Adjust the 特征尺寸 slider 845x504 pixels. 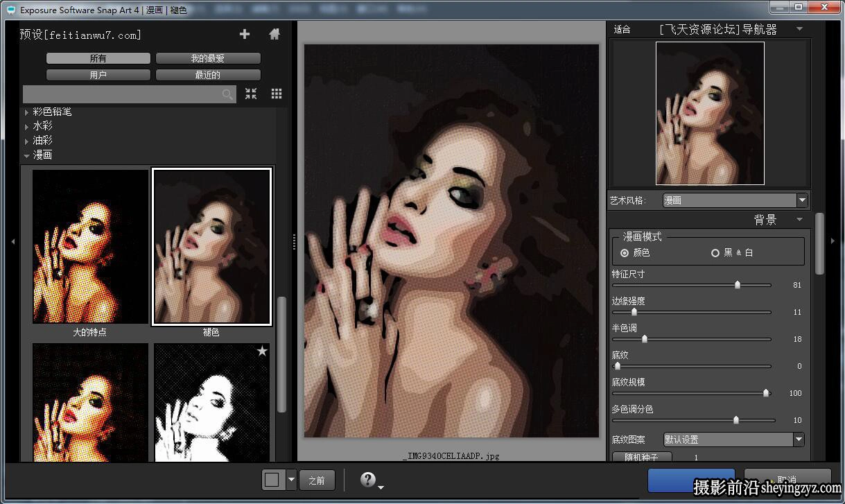click(x=738, y=285)
